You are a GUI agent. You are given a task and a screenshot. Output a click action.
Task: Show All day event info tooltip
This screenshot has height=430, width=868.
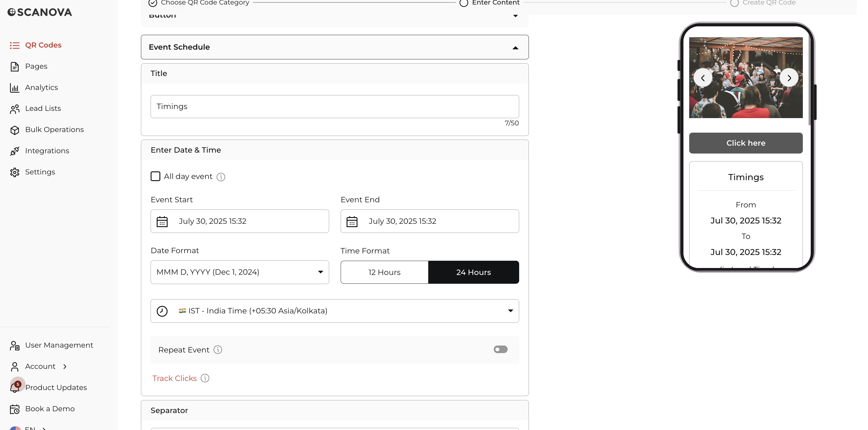tap(221, 177)
